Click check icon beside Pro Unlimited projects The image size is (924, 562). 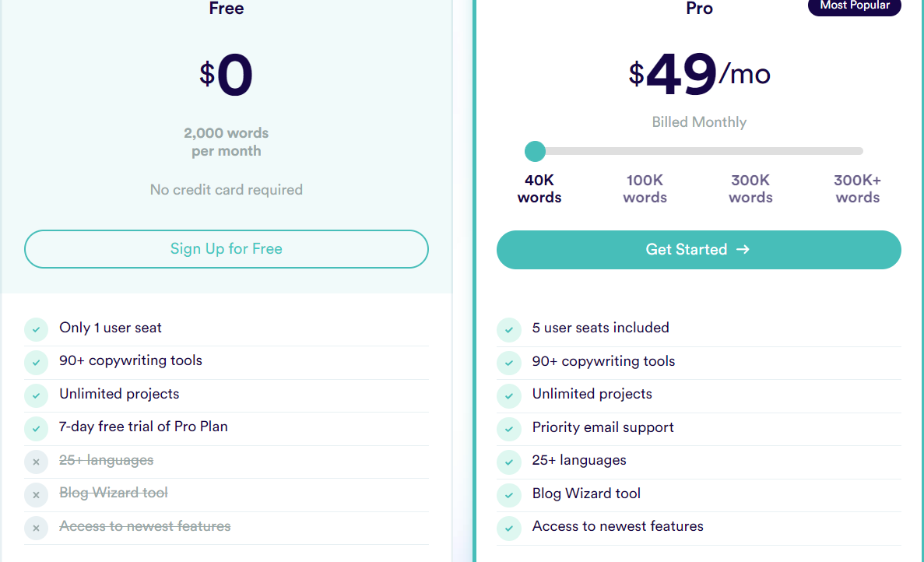[509, 395]
